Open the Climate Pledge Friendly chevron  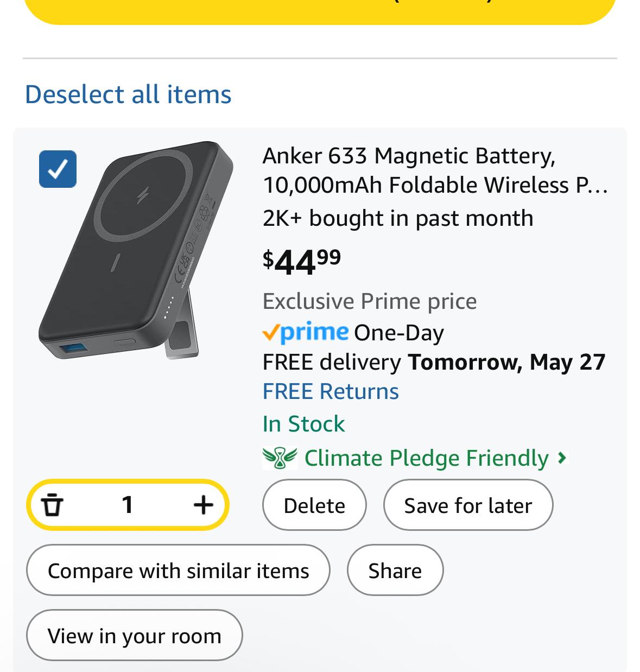pyautogui.click(x=562, y=458)
